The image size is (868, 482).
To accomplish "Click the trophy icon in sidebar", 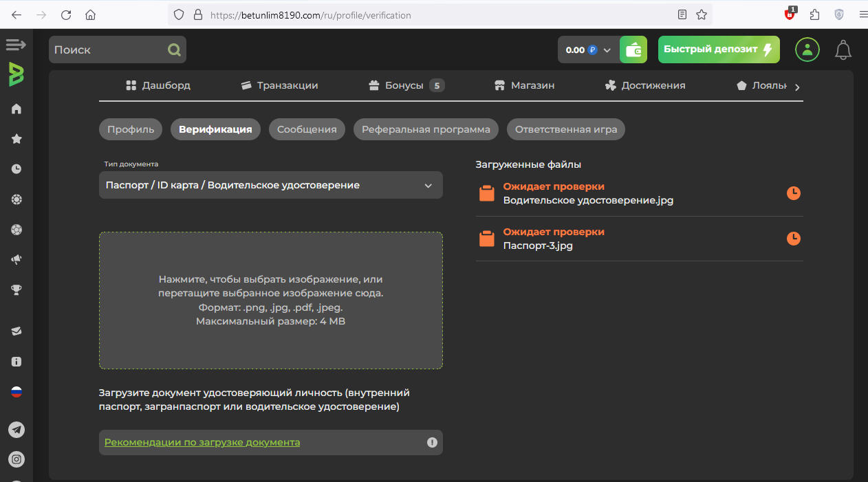I will click(x=17, y=290).
